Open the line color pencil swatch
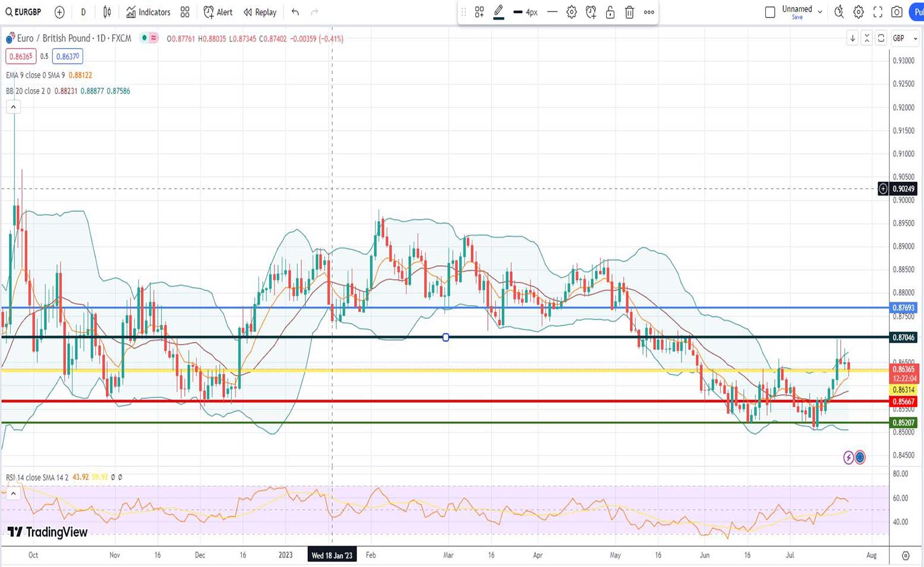 point(499,12)
